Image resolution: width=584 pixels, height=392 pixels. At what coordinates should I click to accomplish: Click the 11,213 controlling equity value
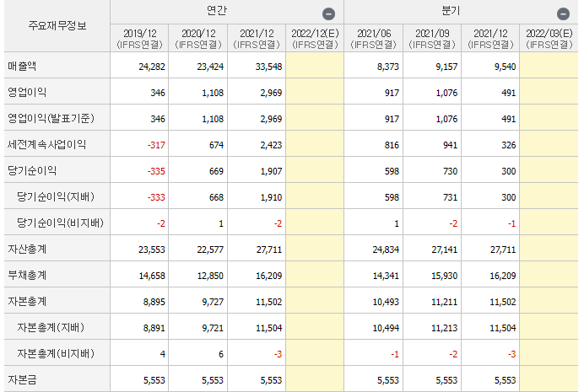tap(444, 328)
